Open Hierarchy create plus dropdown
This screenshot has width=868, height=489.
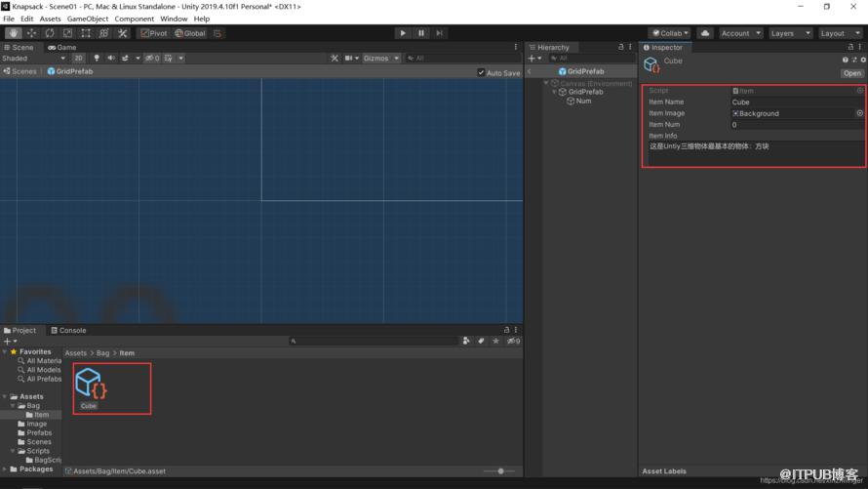point(534,59)
